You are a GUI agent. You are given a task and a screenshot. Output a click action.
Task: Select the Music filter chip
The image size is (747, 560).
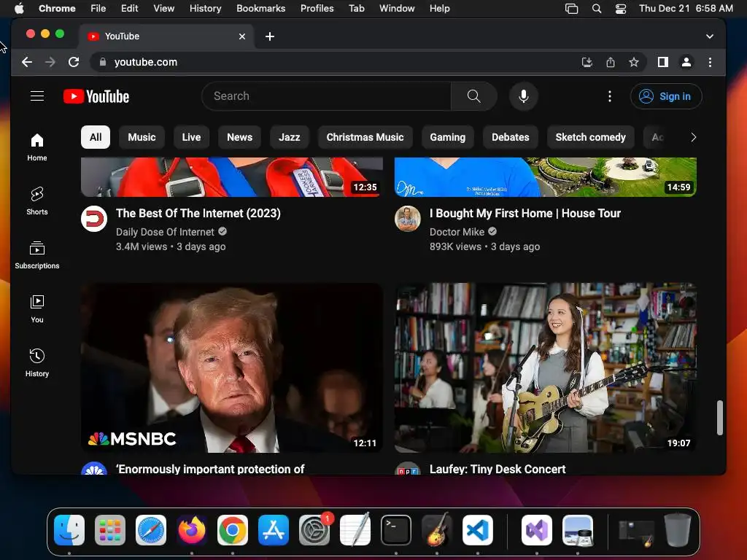point(142,137)
